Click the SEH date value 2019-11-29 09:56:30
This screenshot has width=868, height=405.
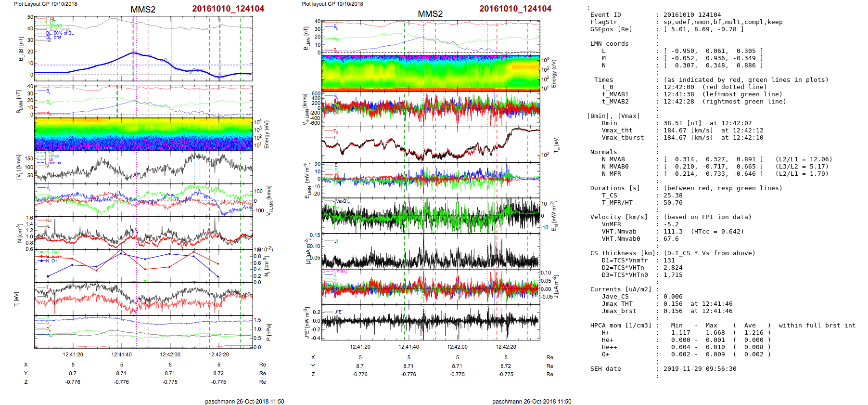click(x=700, y=369)
